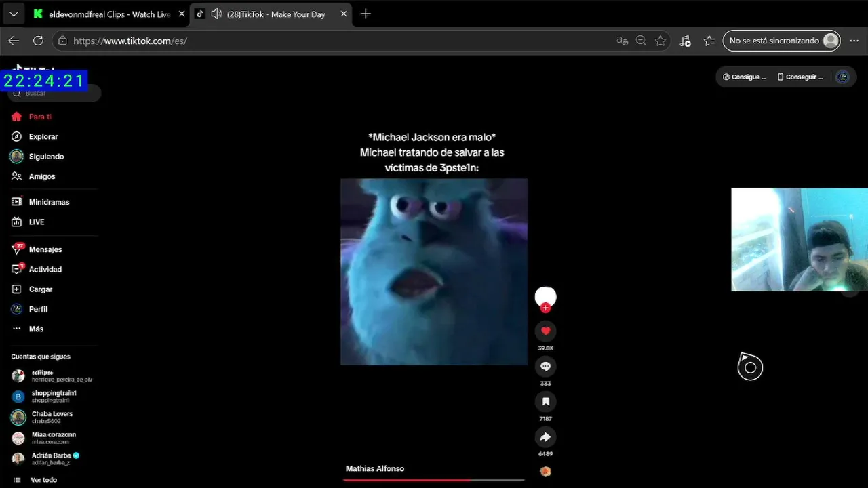Open the Chaba Lovers account
Viewport: 868px width, 488px height.
pos(52,418)
